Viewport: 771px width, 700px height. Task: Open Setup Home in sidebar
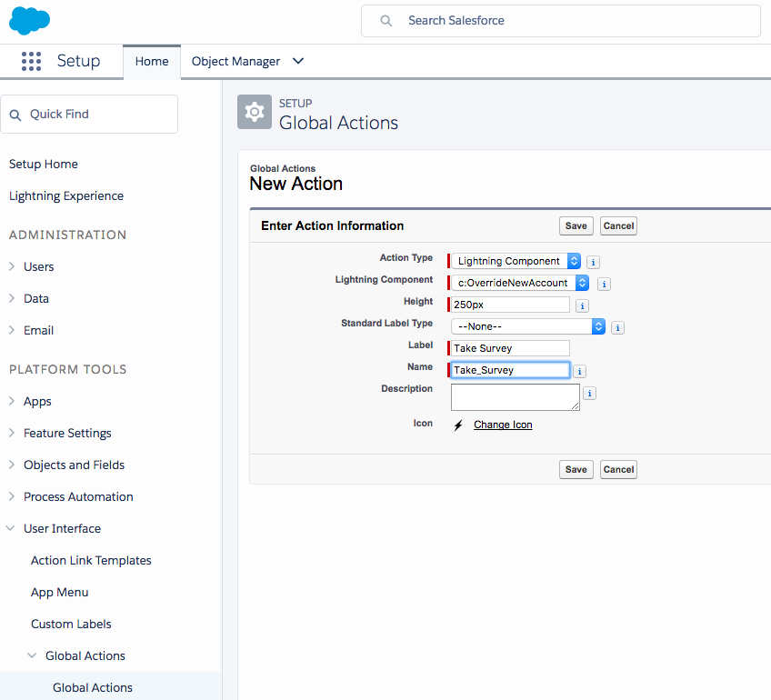(44, 165)
